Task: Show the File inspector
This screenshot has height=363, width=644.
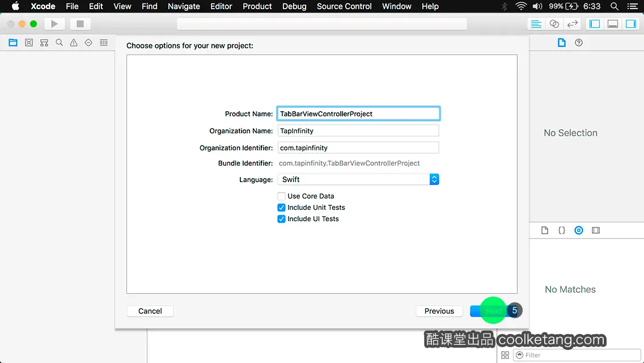Action: [561, 43]
